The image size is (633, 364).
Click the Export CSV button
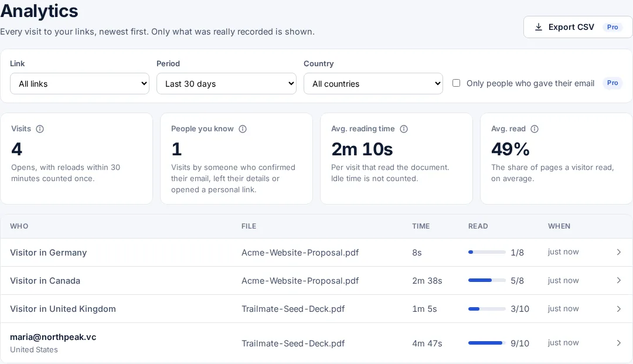click(578, 27)
